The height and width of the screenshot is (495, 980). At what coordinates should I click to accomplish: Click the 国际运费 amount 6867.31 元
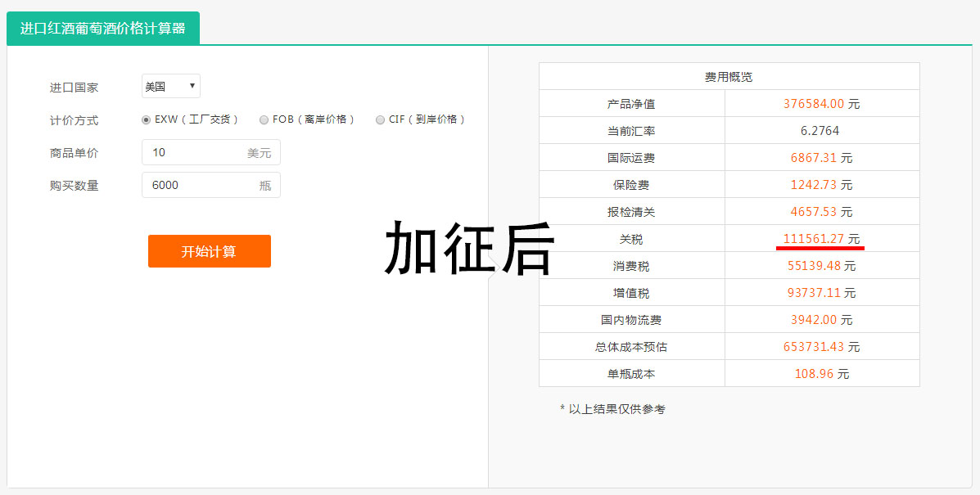[821, 158]
